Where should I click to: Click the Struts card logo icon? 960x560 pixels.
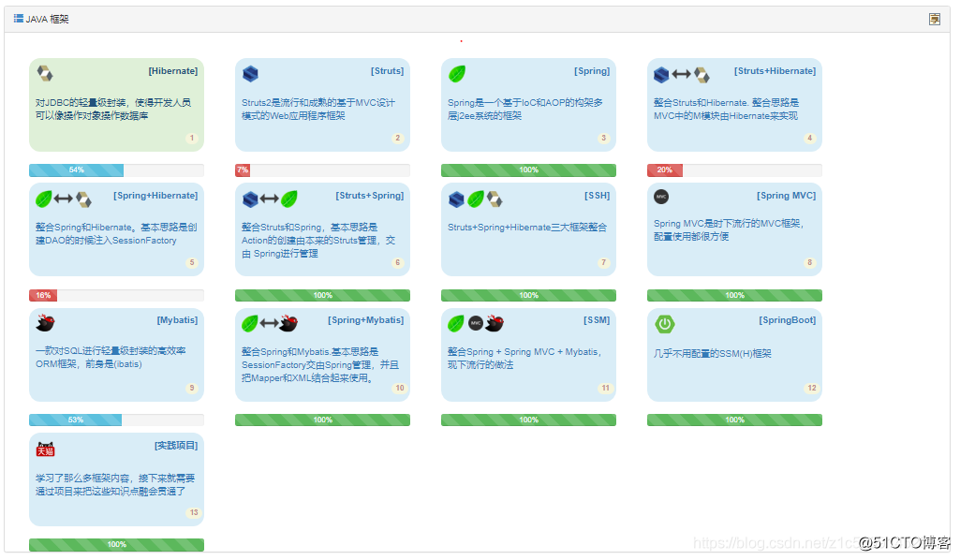click(x=250, y=74)
